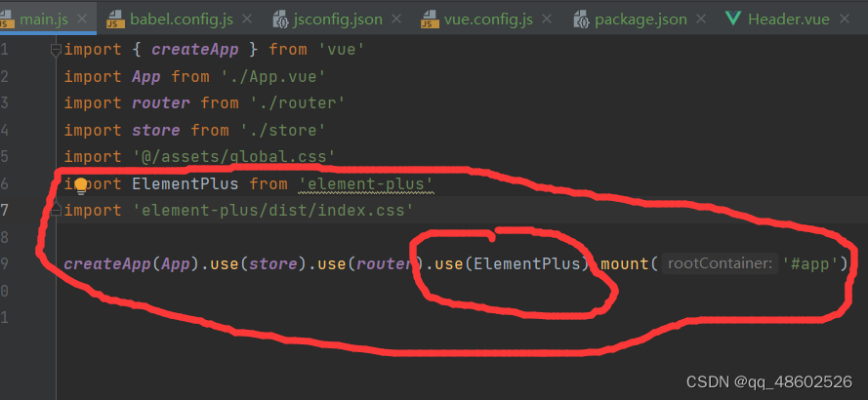Image resolution: width=868 pixels, height=400 pixels.
Task: Switch to the main.js tab
Action: pyautogui.click(x=43, y=20)
